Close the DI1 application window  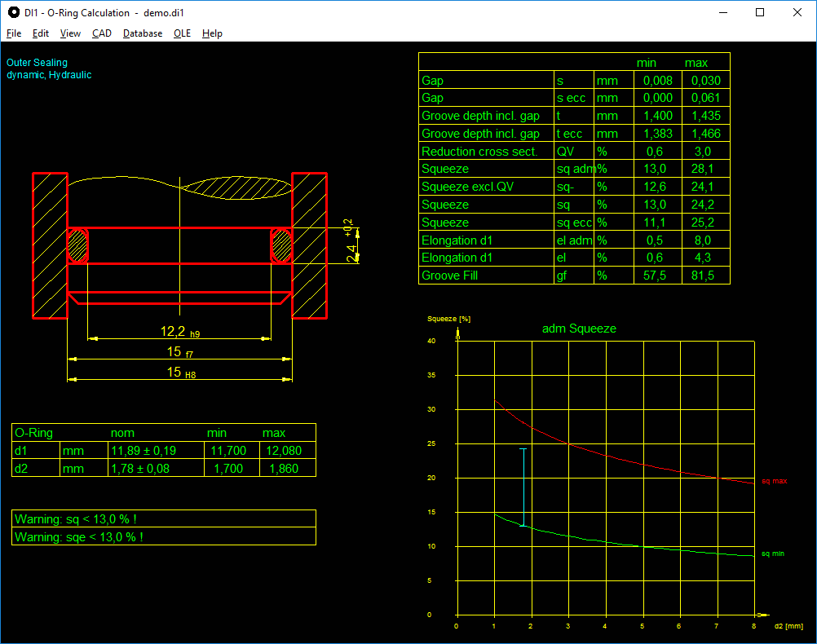pyautogui.click(x=797, y=12)
